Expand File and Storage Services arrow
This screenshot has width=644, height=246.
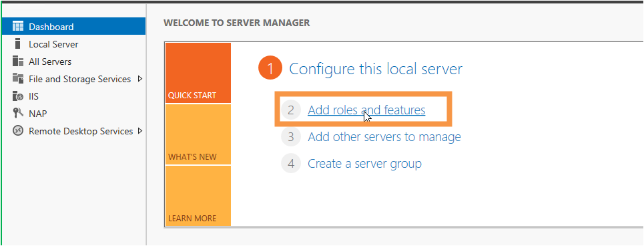pyautogui.click(x=140, y=79)
